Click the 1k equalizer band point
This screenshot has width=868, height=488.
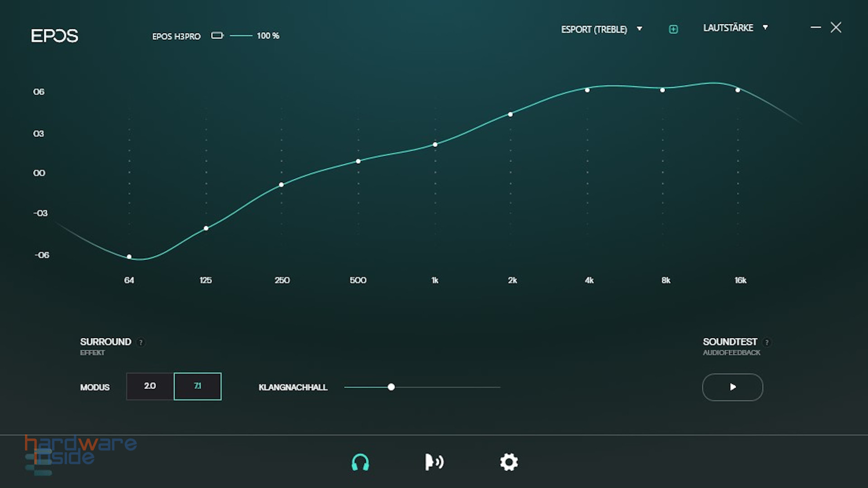tap(435, 145)
